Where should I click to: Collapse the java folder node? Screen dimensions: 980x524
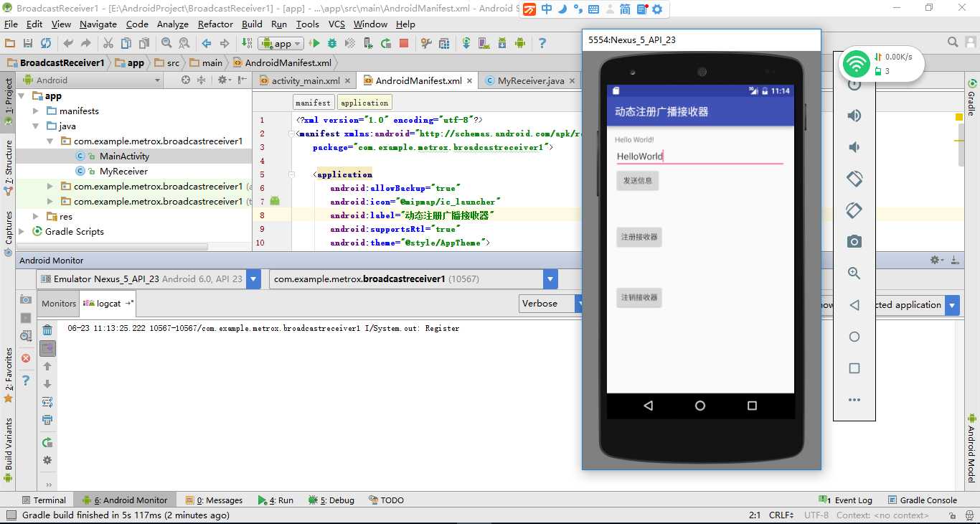pos(36,126)
